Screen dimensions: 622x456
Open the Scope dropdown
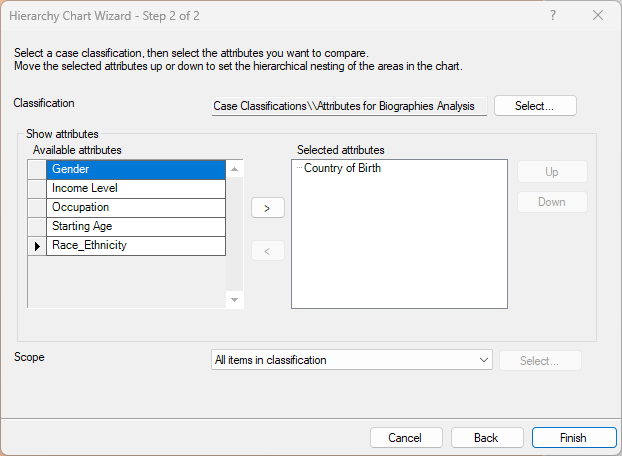352,360
